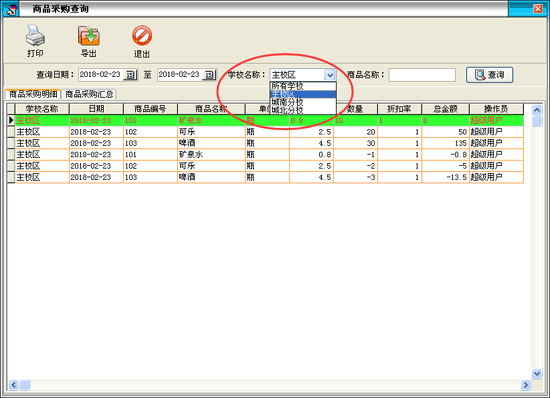Click row selector of last 啤酒 row
Image resolution: width=550 pixels, height=398 pixels.
(11, 177)
